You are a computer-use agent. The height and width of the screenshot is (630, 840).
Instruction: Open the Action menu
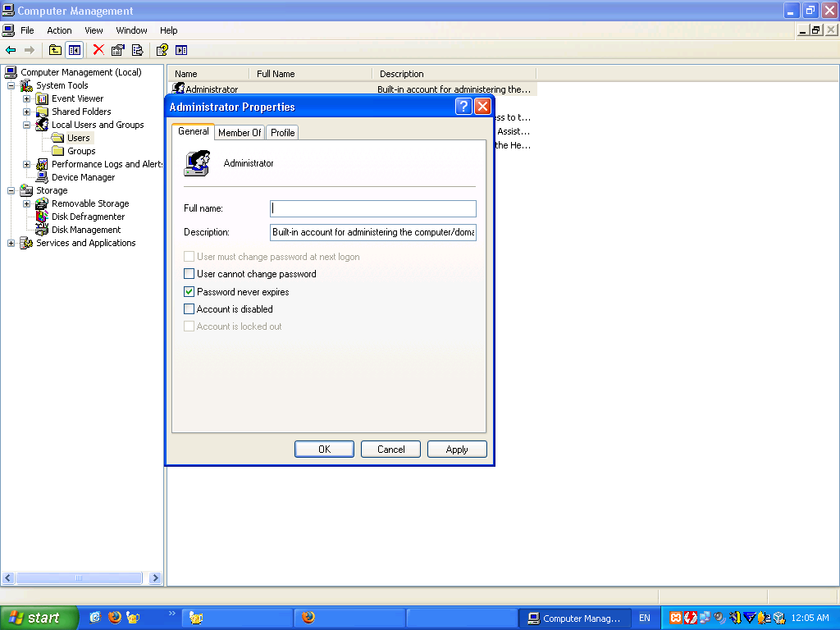coord(59,30)
